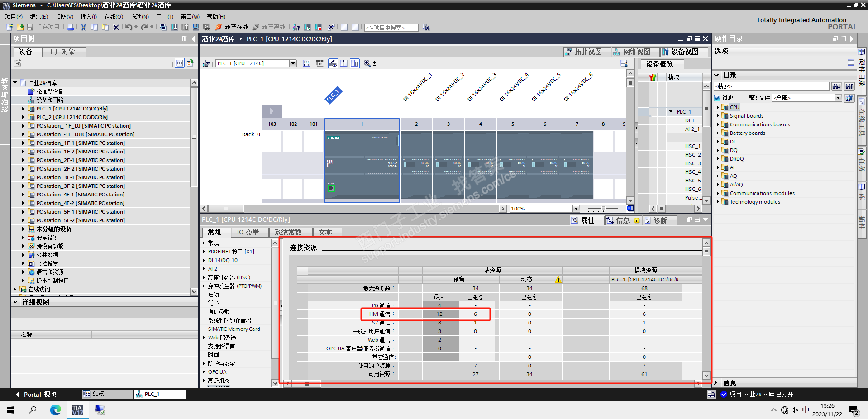Image resolution: width=868 pixels, height=419 pixels.
Task: Open the Windows notification center
Action: tap(854, 410)
